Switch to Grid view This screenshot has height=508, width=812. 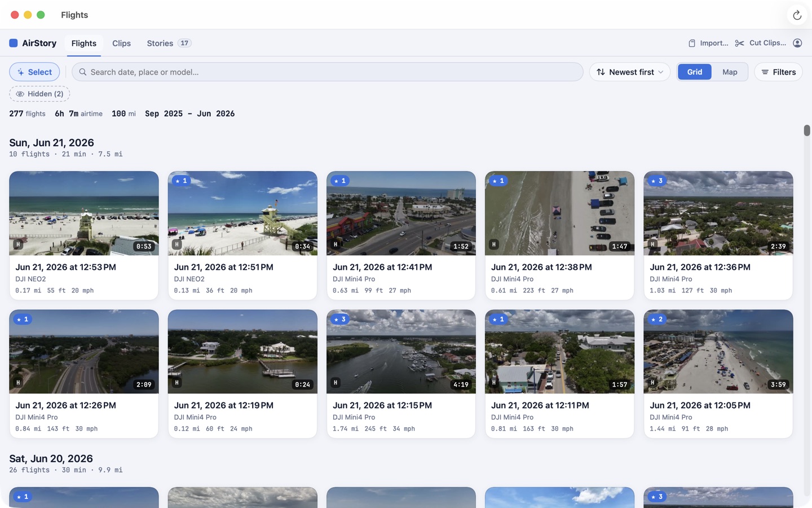pyautogui.click(x=694, y=72)
